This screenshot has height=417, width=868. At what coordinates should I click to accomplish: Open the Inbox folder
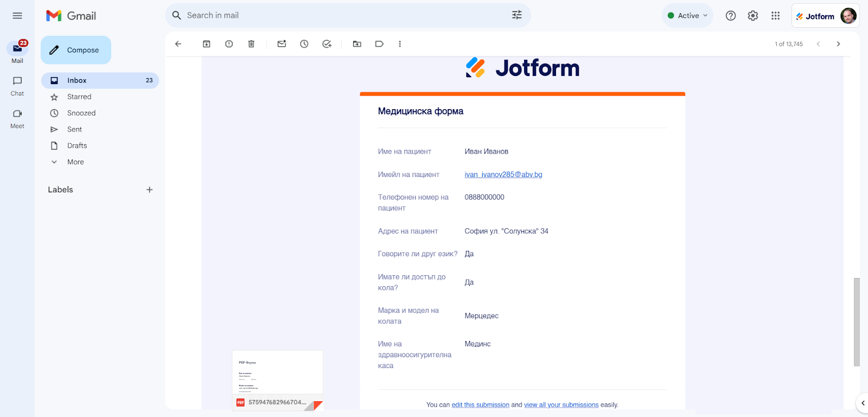(x=100, y=80)
